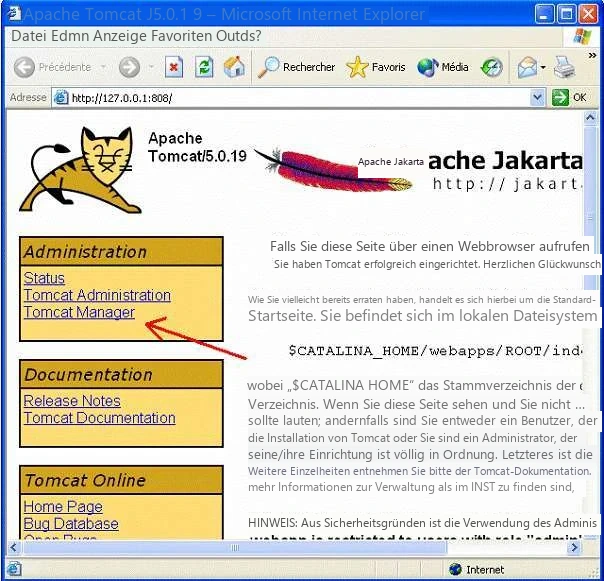Viewport: 604px width, 581px height.
Task: Open the Edmn menu
Action: 70,36
